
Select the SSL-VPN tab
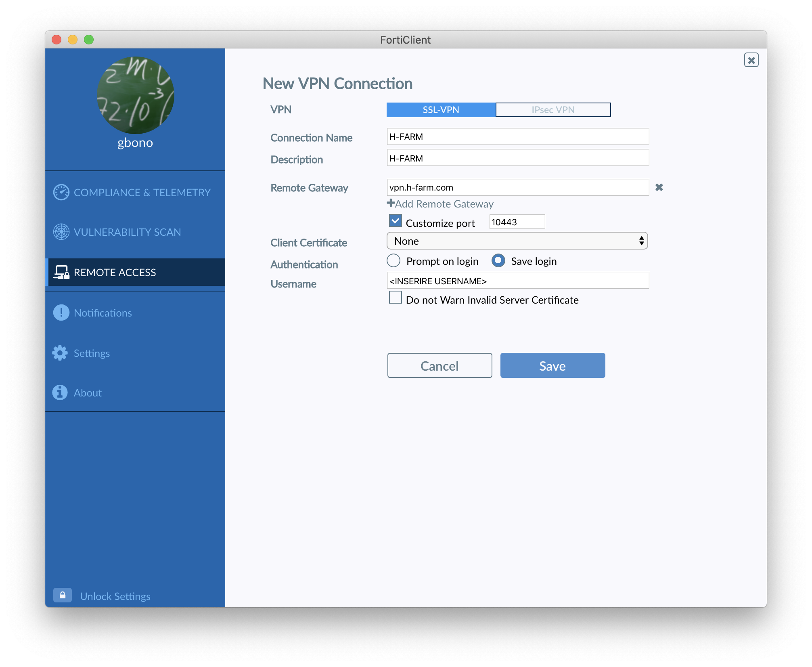click(x=441, y=110)
